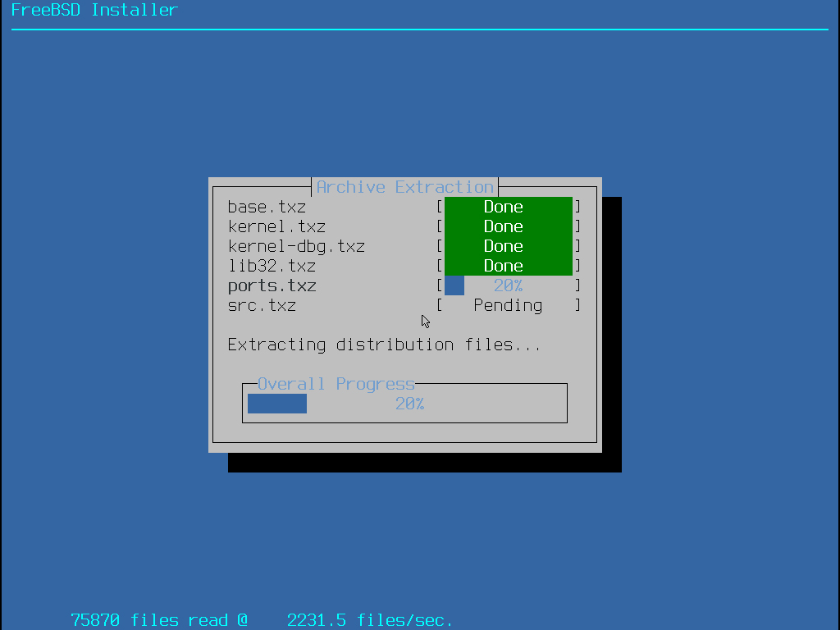Click the Overall Progress bar fill
This screenshot has width=840, height=630.
click(277, 404)
